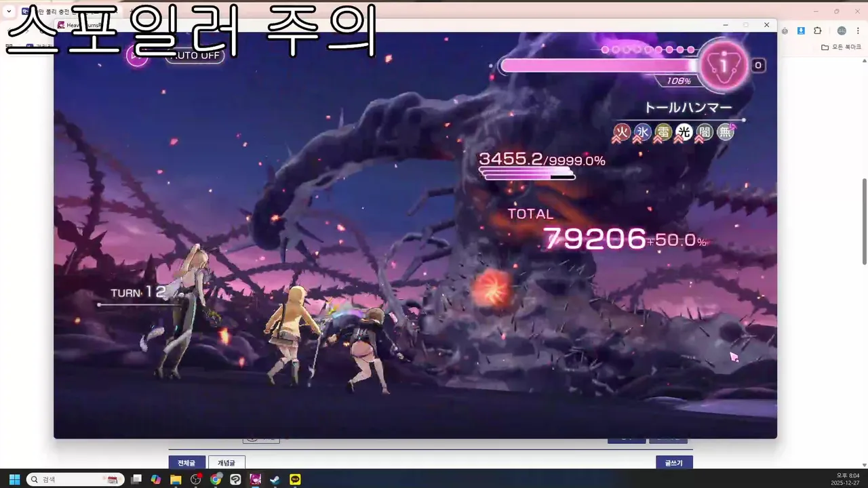
Task: Select the thunder element weakness icon
Action: 663,132
